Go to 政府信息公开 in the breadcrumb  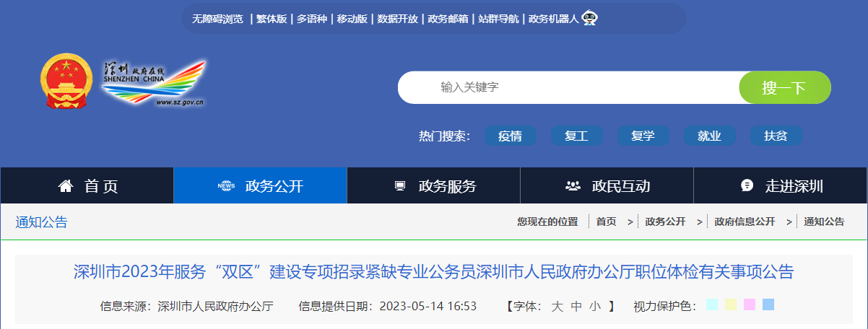click(744, 221)
